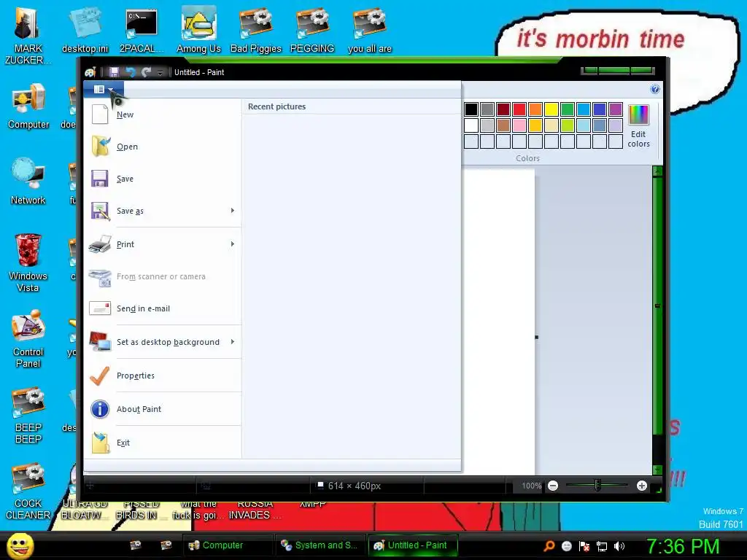Select the Network desktop icon
Screen dimensions: 747x560
pos(28,182)
